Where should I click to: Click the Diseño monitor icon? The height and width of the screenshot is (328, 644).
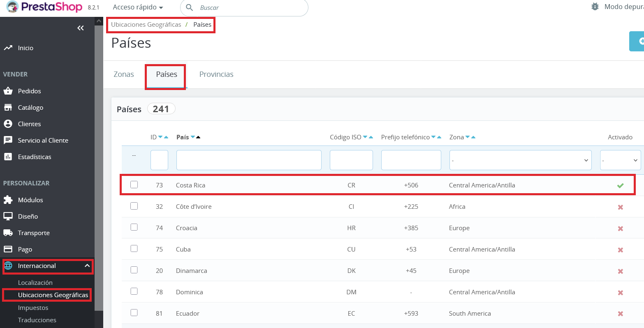tap(8, 216)
